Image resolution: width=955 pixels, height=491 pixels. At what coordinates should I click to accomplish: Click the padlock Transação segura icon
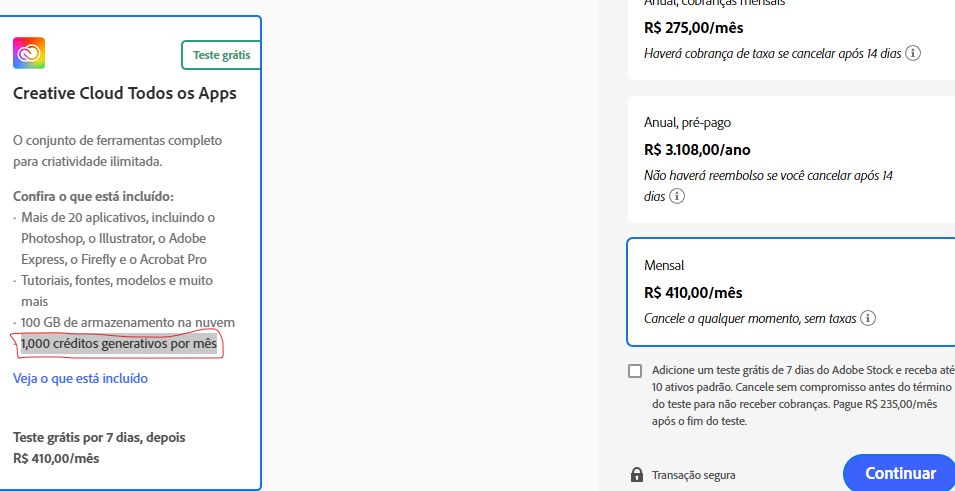[636, 475]
